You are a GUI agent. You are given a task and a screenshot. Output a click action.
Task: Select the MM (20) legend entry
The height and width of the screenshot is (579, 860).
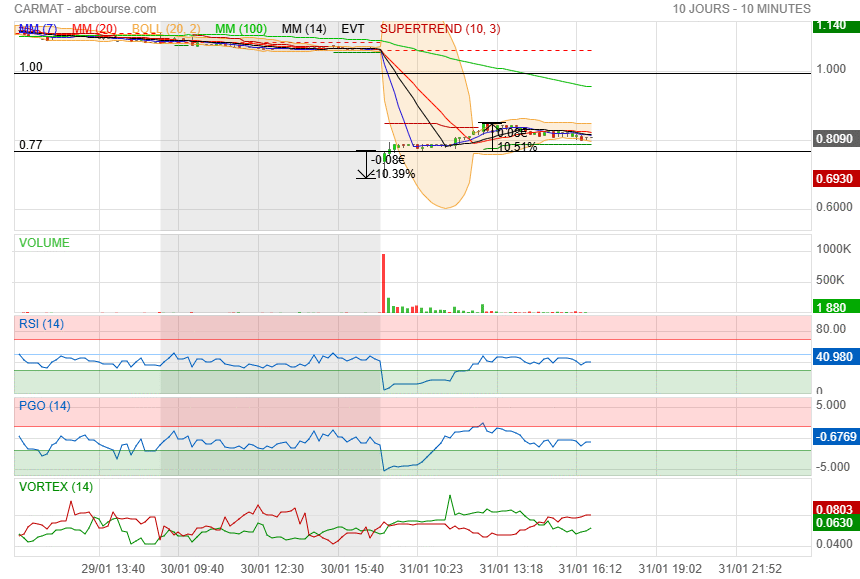tap(94, 29)
